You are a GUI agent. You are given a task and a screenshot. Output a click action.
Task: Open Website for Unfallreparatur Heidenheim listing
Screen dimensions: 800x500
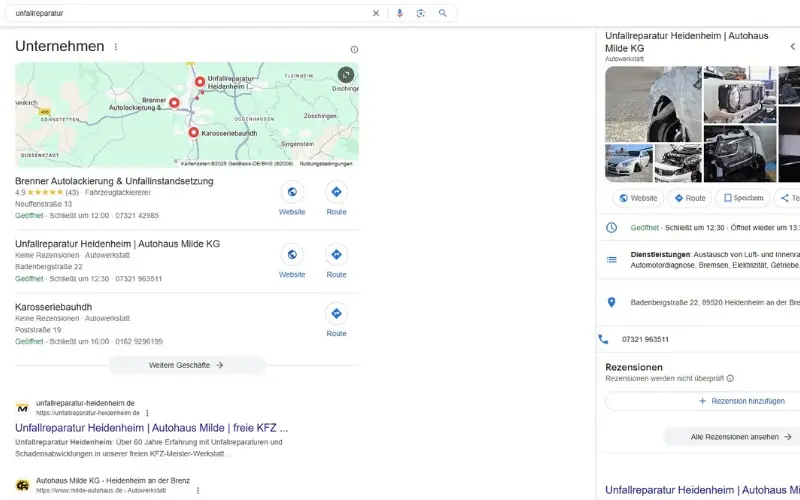click(292, 261)
